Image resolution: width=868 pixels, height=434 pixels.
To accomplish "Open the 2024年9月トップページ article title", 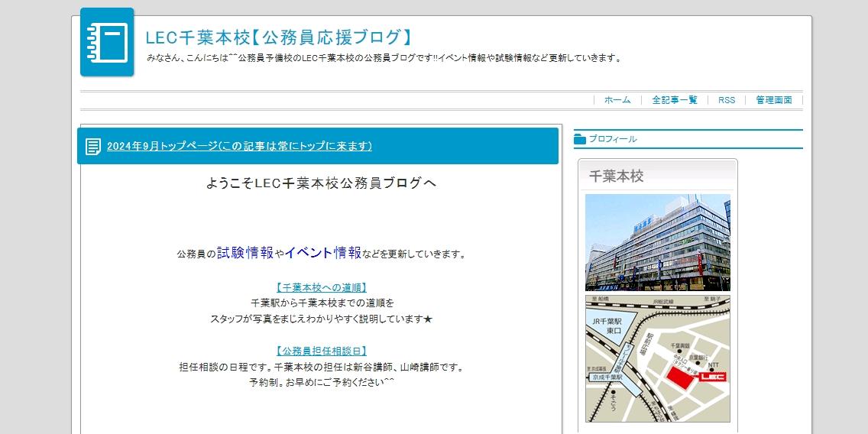I will 239,146.
